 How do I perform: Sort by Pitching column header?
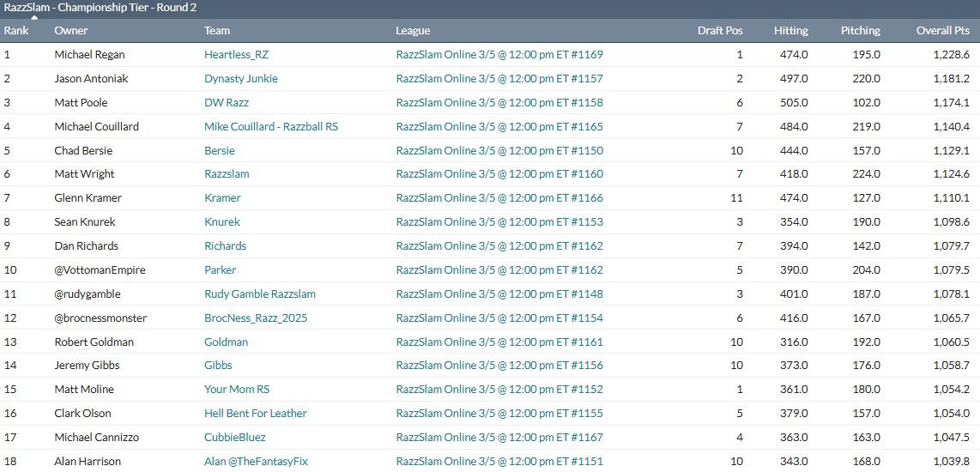click(x=861, y=30)
